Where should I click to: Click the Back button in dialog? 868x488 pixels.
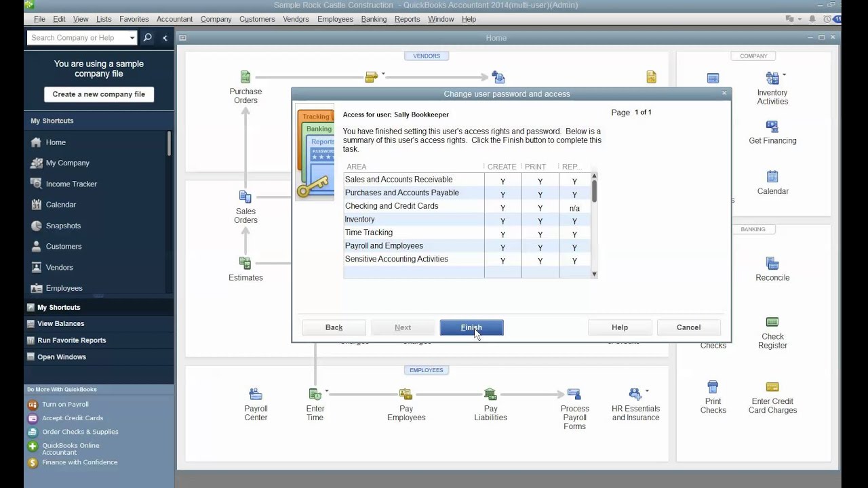(x=334, y=327)
